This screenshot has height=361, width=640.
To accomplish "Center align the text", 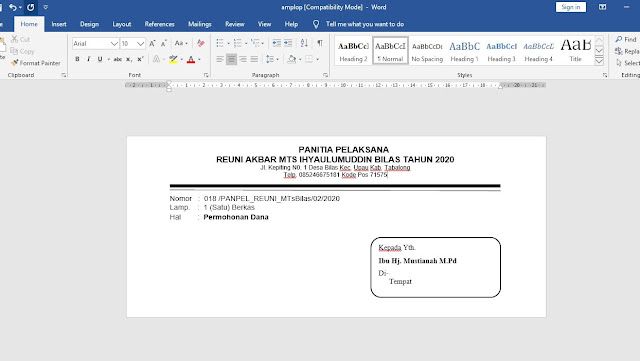I will click(231, 60).
